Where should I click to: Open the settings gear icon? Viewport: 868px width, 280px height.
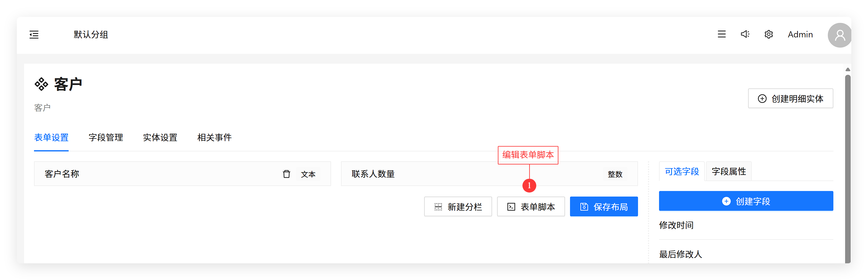coord(768,34)
